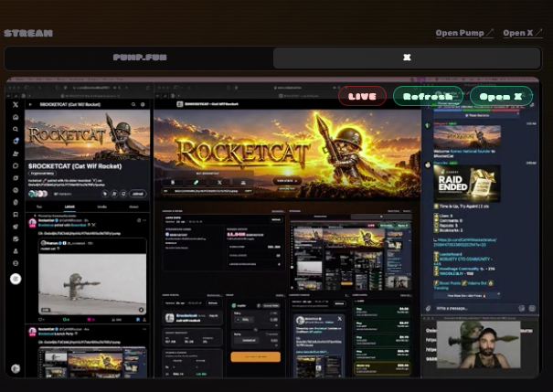Click the 97 Members text
Screen dimensions: 553x392
point(62,194)
